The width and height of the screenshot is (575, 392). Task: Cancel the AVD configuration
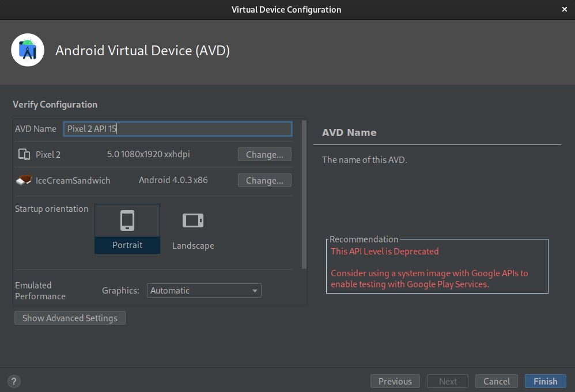click(x=497, y=382)
